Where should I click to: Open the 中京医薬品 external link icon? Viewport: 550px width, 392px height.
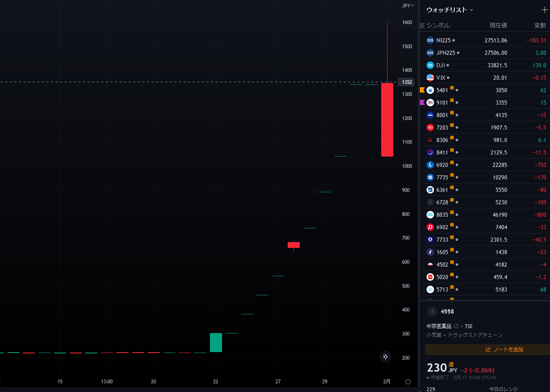click(x=456, y=326)
